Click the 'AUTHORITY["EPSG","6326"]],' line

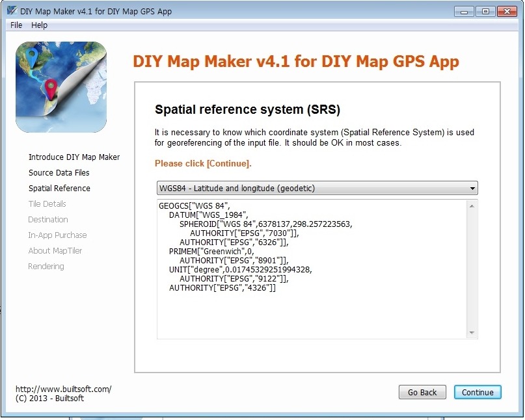tap(234, 243)
